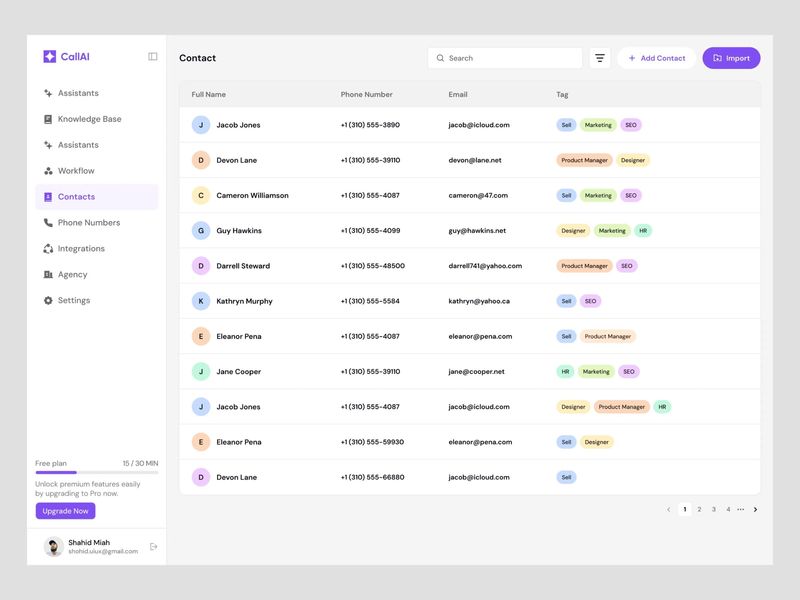Click the Add Contact button
The image size is (800, 600).
[x=656, y=58]
